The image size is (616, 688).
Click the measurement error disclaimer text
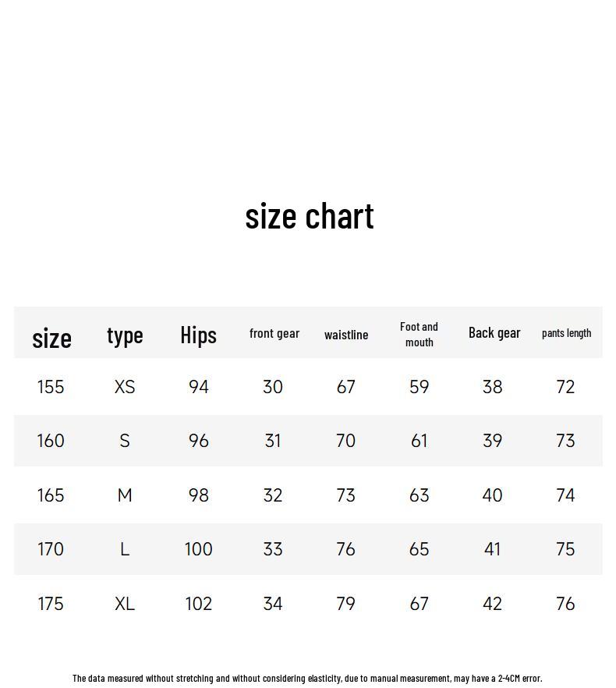pos(307,678)
